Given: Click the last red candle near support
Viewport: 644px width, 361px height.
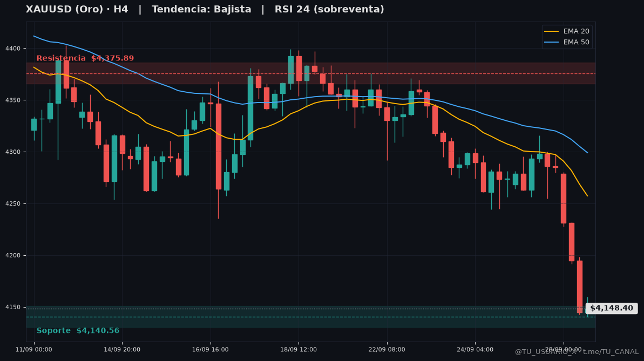Looking at the screenshot, I should pyautogui.click(x=580, y=287).
